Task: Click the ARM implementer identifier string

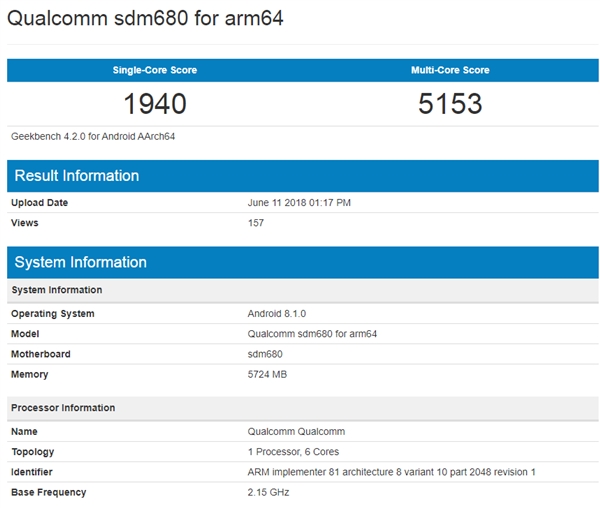Action: (x=392, y=472)
